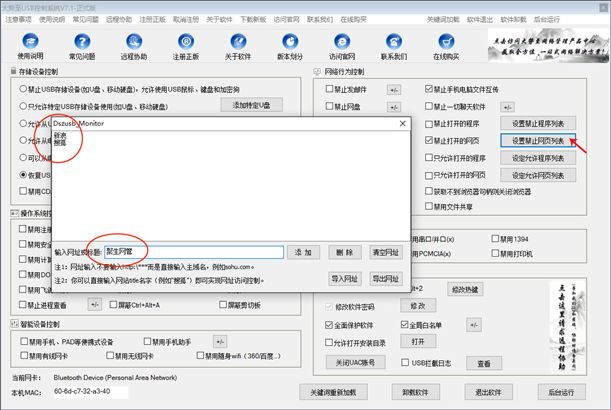Enable 禁止网盘 checkbox
611x410 pixels.
tap(329, 106)
